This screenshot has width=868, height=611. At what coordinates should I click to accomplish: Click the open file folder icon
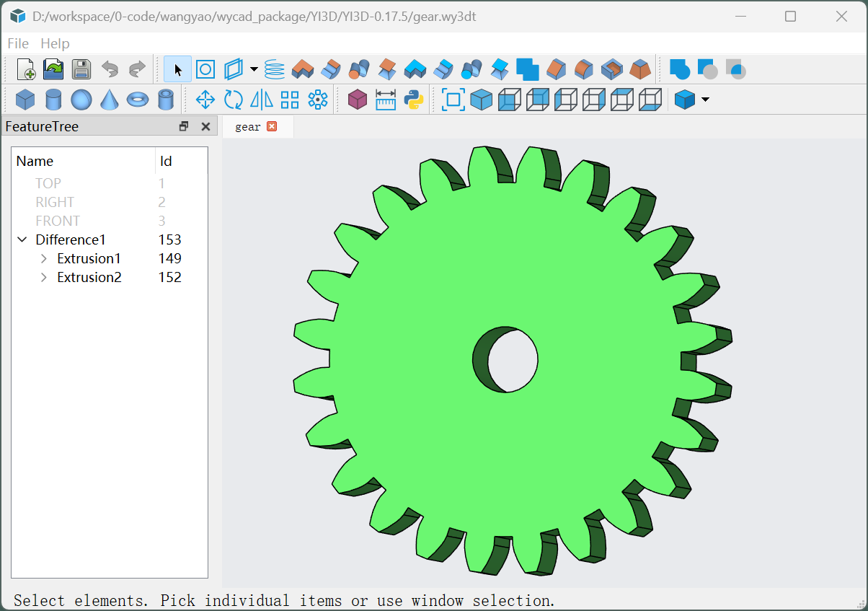[54, 69]
